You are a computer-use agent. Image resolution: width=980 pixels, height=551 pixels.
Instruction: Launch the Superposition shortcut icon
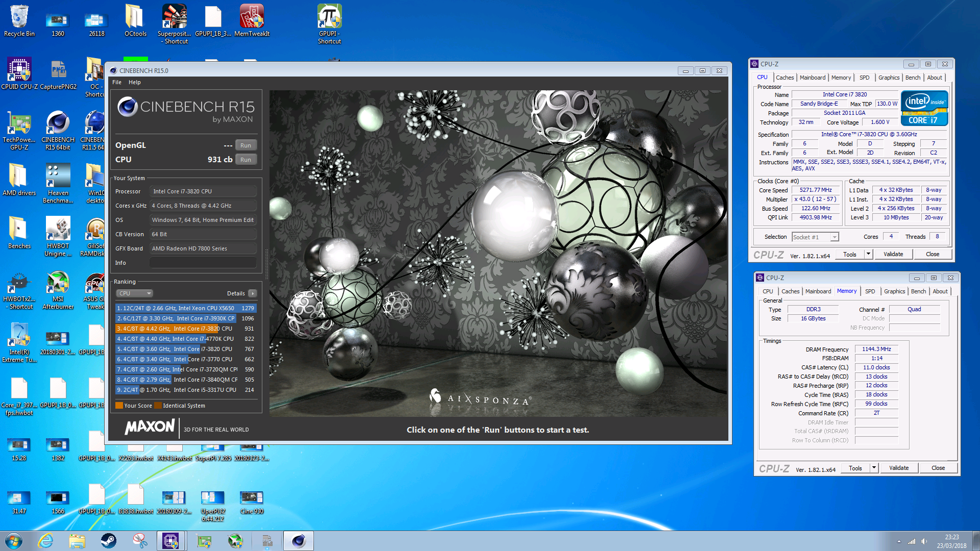174,24
